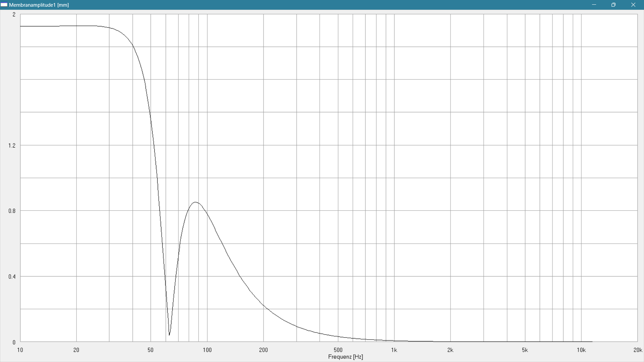Click the x-axis label "20k"
644x362 pixels.
(638, 350)
